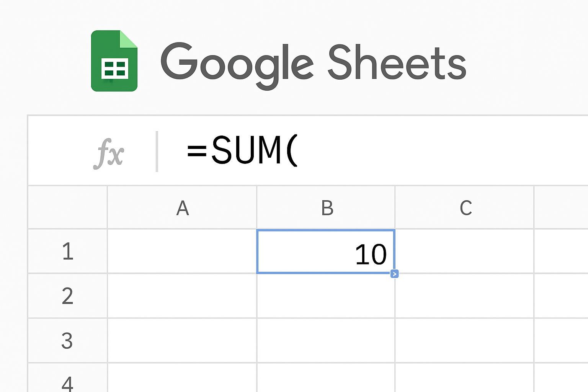The height and width of the screenshot is (392, 588).
Task: Select empty cell A1
Action: [x=182, y=252]
